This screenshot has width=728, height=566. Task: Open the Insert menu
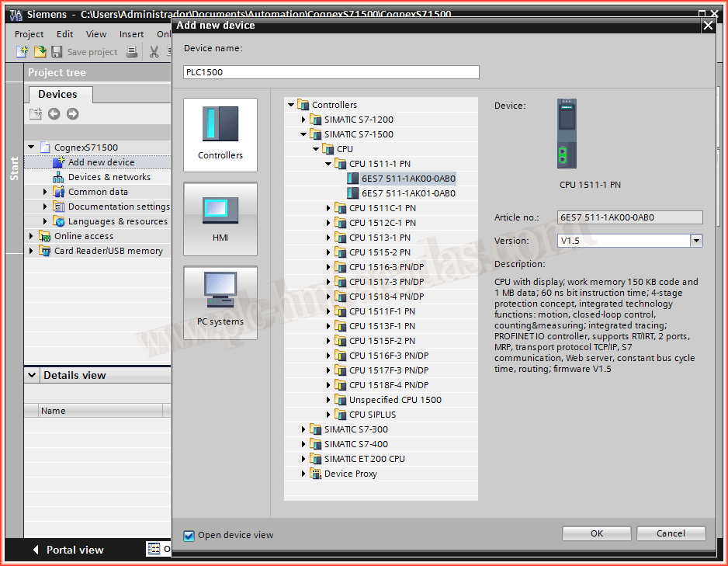(131, 34)
